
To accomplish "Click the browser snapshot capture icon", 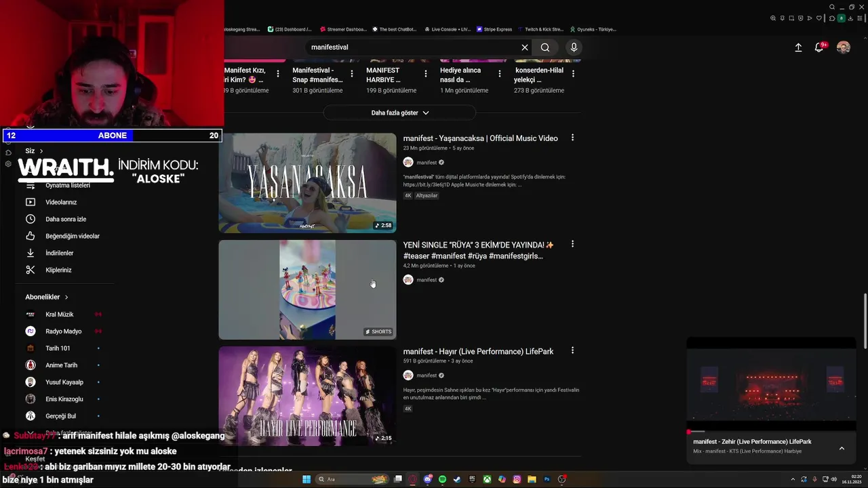I will [x=791, y=18].
